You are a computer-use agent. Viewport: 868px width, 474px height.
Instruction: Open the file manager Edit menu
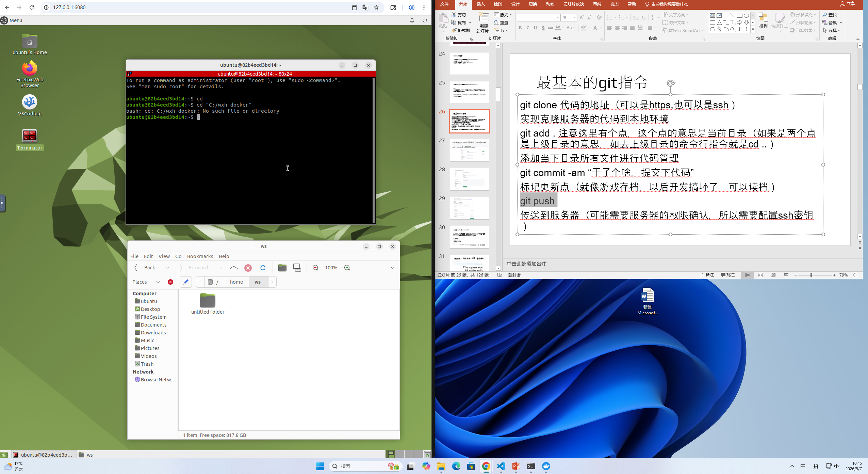tap(148, 256)
